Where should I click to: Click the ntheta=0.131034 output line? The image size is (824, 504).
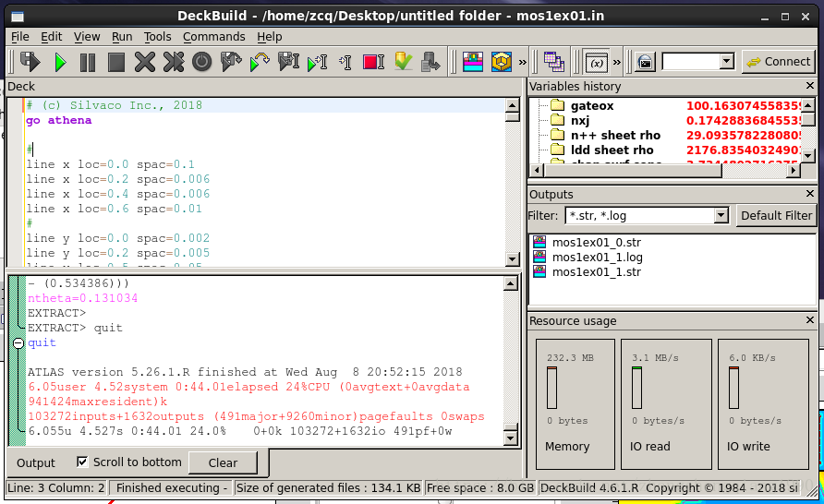pyautogui.click(x=82, y=298)
